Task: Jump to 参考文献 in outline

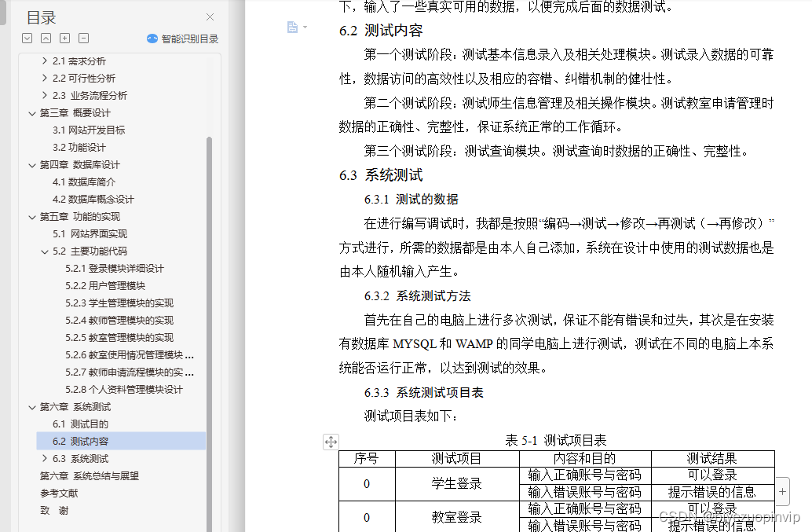Action: point(59,493)
